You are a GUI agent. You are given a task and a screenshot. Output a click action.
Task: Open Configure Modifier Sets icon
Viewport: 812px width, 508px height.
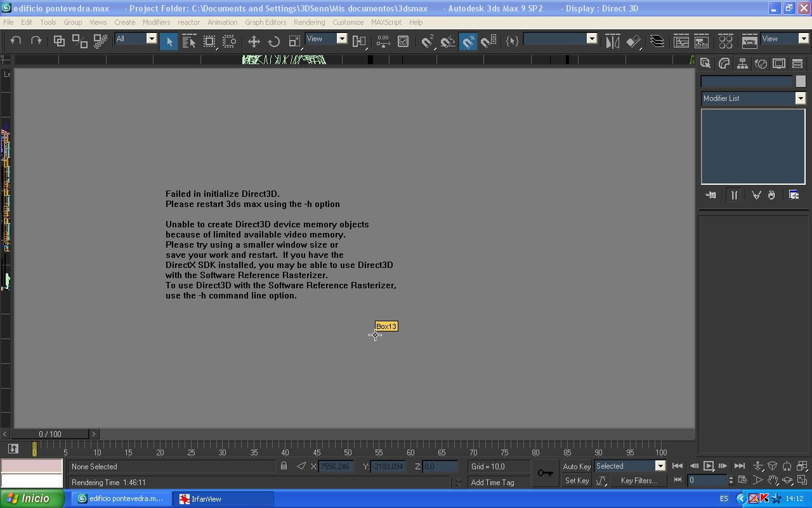[x=794, y=195]
